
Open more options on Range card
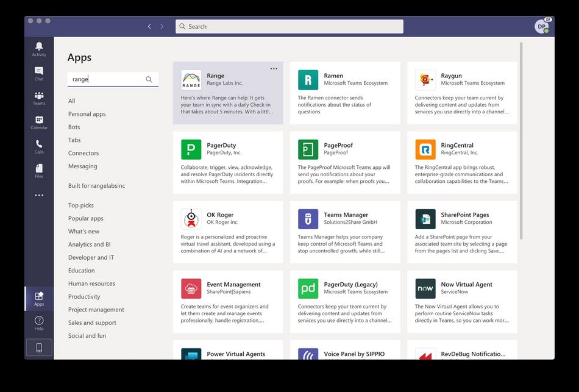[274, 69]
